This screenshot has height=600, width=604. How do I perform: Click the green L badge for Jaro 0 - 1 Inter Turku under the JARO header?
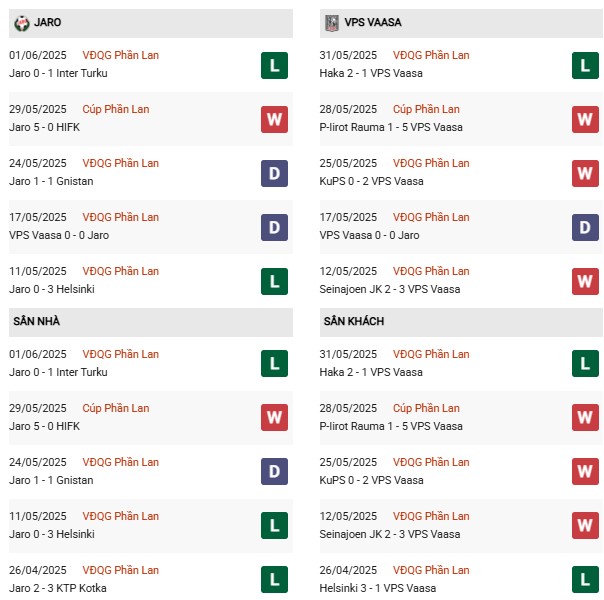(x=274, y=66)
